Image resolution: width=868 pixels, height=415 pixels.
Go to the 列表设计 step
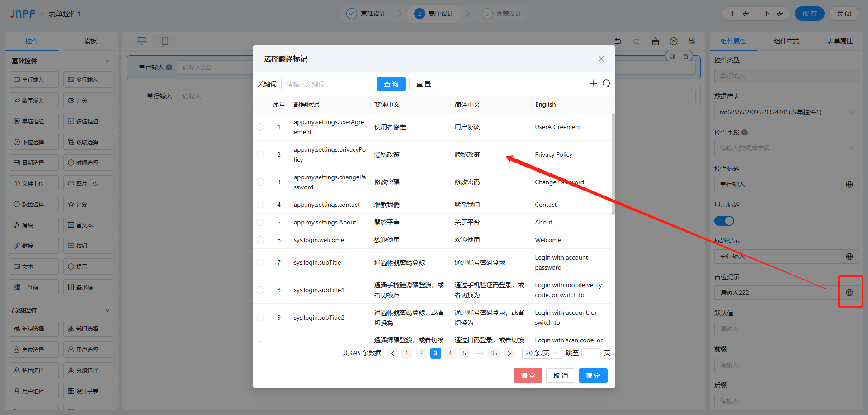[502, 14]
